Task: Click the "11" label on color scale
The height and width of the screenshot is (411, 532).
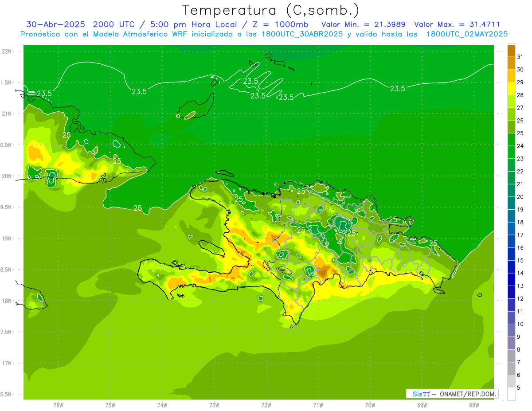Action: 520,312
